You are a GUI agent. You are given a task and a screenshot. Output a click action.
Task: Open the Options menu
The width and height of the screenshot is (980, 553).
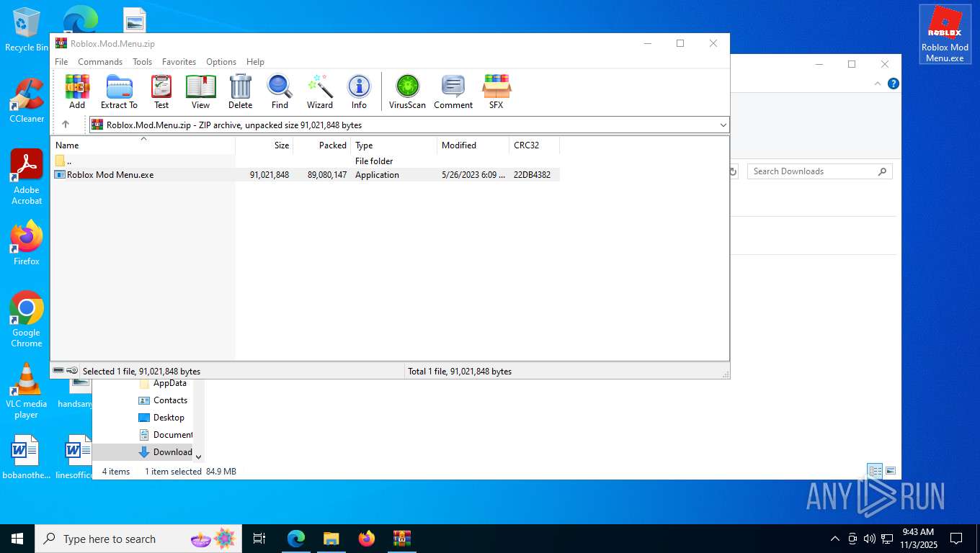[x=221, y=62]
